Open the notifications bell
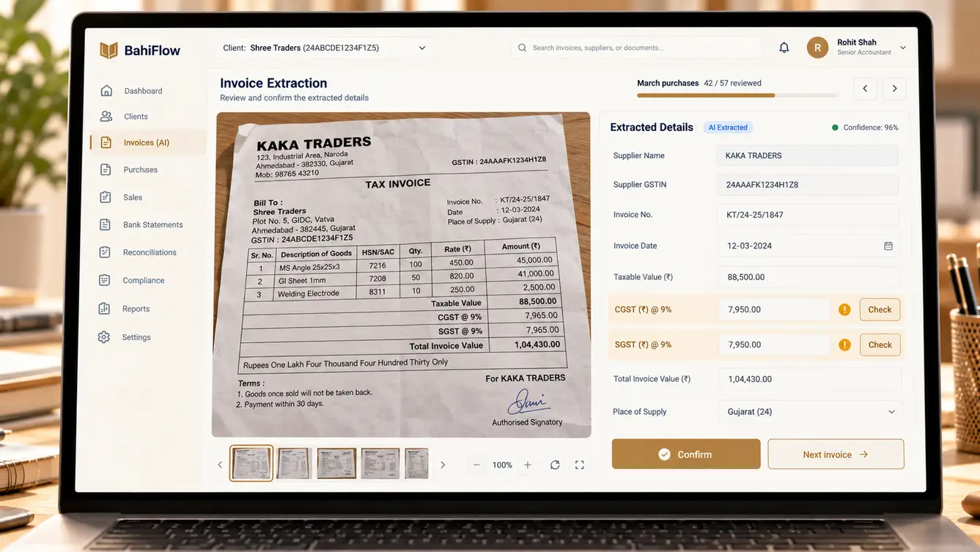This screenshot has height=552, width=980. tap(784, 48)
